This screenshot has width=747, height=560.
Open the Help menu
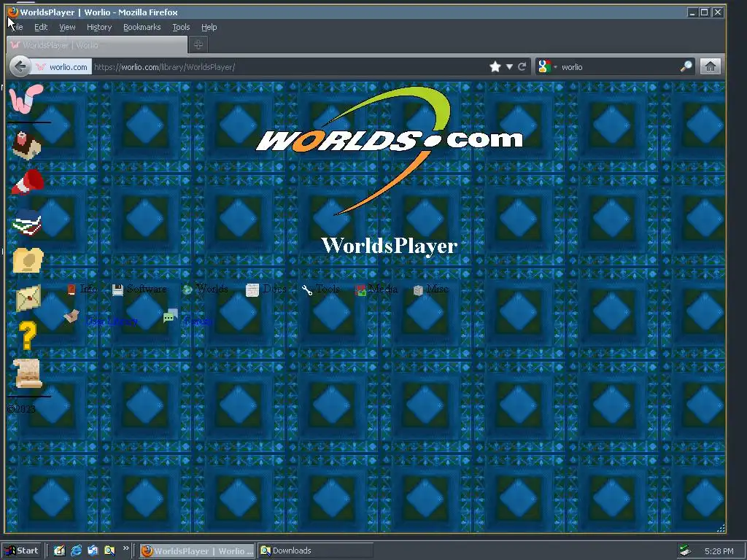click(209, 27)
